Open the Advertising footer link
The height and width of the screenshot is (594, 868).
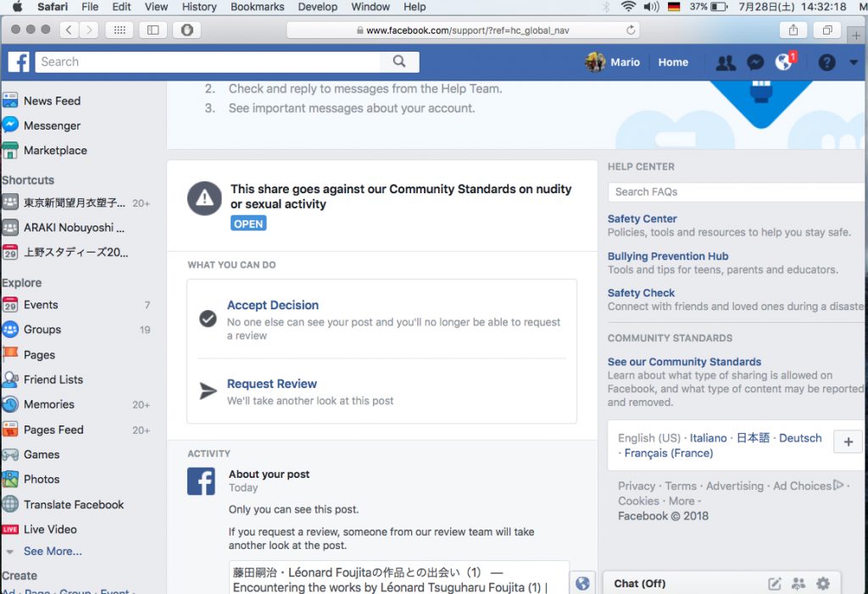point(735,486)
